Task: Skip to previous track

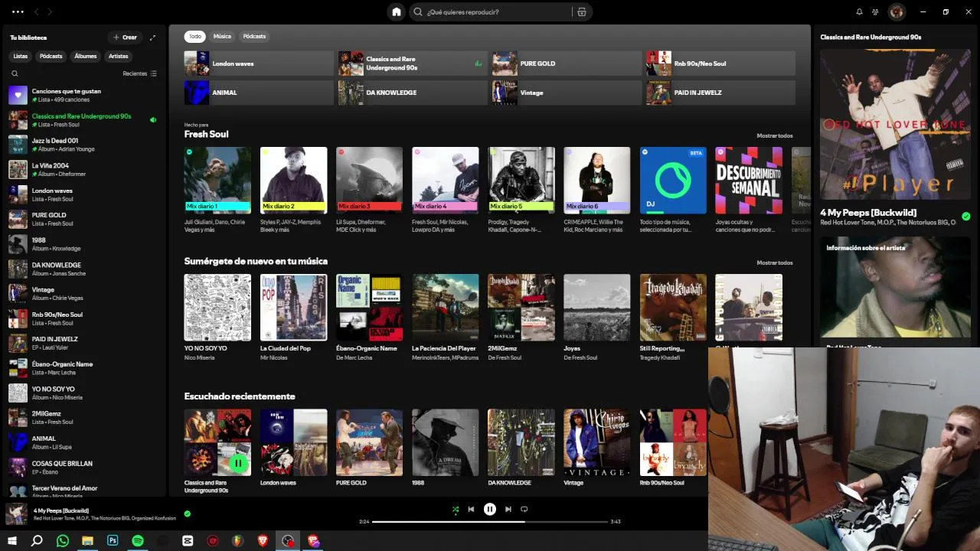Action: click(x=471, y=509)
